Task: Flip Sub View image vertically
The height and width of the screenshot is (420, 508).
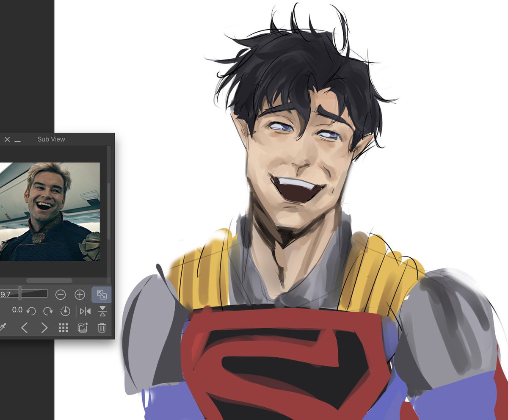Action: click(x=102, y=311)
